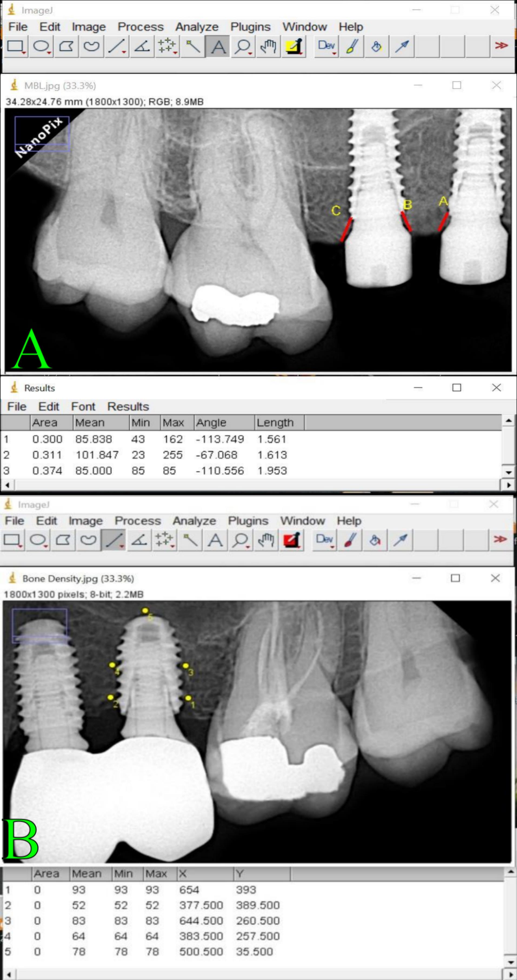The image size is (517, 980).
Task: Open the Dev menu dropdown in top toolbar
Action: coord(326,46)
